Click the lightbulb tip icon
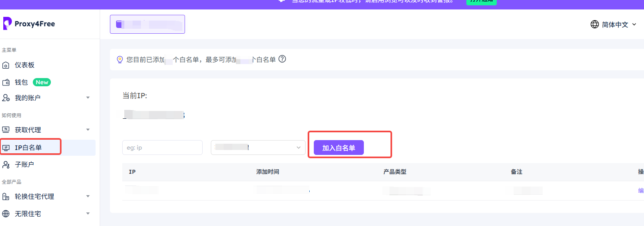Viewport: 644px width, 226px height. coord(120,60)
